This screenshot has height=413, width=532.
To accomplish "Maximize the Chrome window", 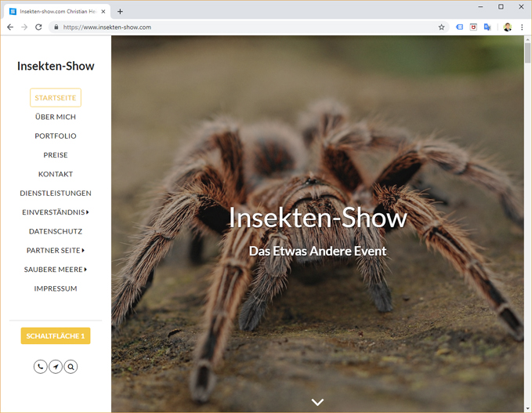I will pos(501,7).
